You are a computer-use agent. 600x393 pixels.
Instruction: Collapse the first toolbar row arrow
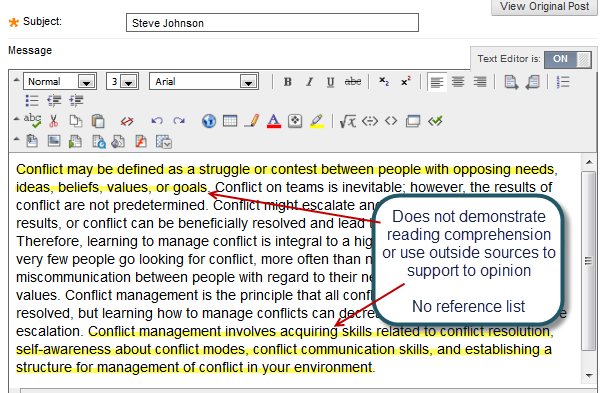16,80
